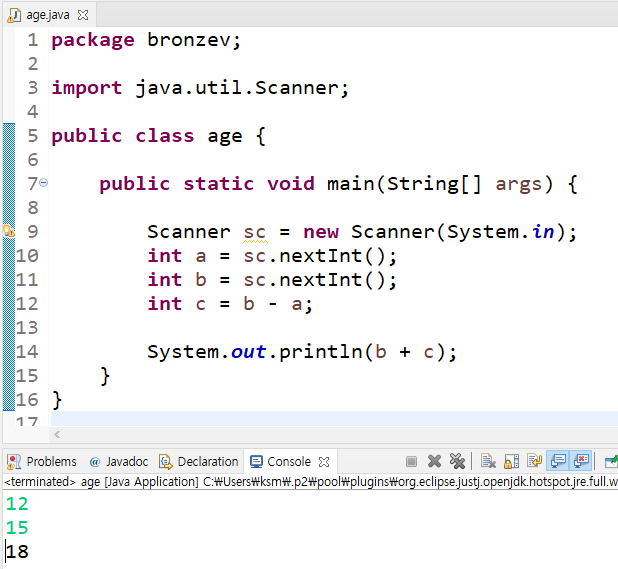Click the Declaration view icon
Screen dimensions: 618x569
[x=166, y=461]
